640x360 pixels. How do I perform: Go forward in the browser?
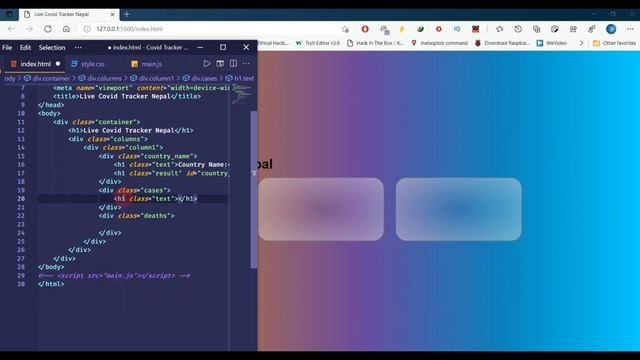pos(29,29)
